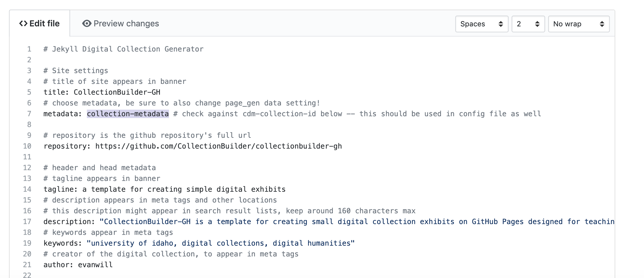Screen dimensions: 644x278
Task: Click line number 10 in the gutter
Action: pos(27,146)
